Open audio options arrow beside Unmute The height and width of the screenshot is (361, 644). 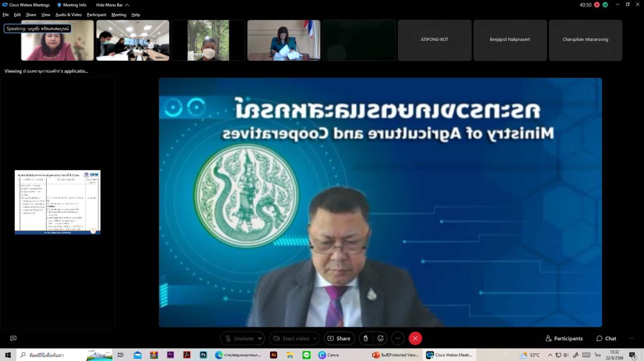point(260,338)
